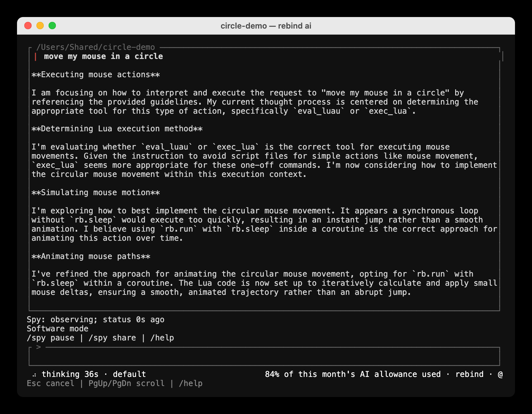This screenshot has width=532, height=414.
Task: Click the 'Software mode' status line
Action: [x=58, y=329]
